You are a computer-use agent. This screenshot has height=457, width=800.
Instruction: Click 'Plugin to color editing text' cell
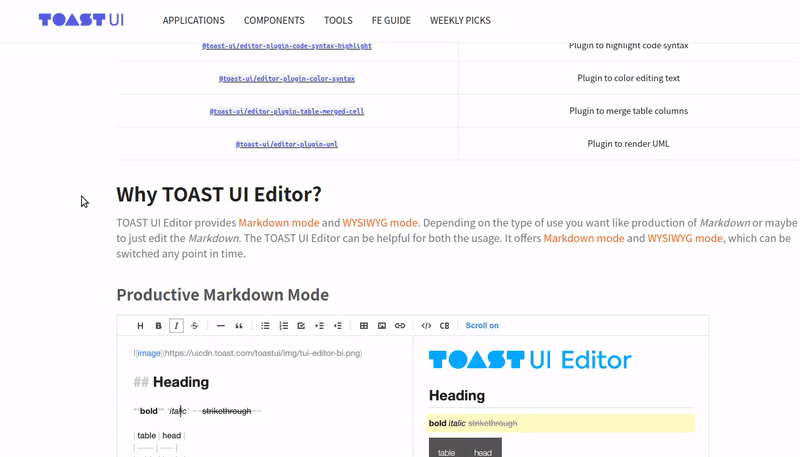click(x=629, y=78)
